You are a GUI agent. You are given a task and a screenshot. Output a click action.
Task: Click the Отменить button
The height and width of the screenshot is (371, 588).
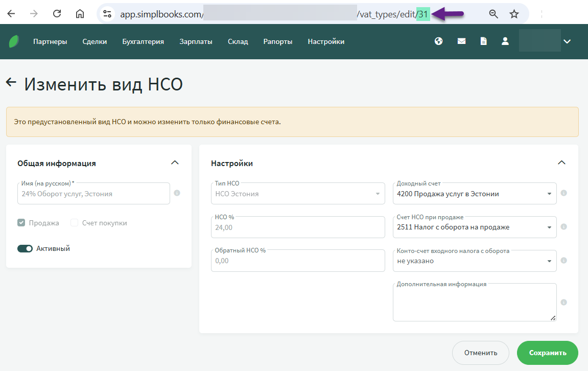coord(480,353)
